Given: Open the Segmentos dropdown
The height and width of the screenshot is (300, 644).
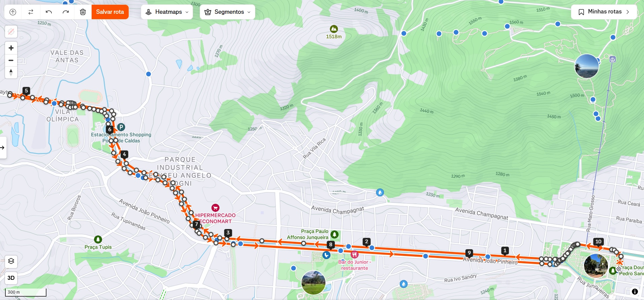Looking at the screenshot, I should 227,12.
